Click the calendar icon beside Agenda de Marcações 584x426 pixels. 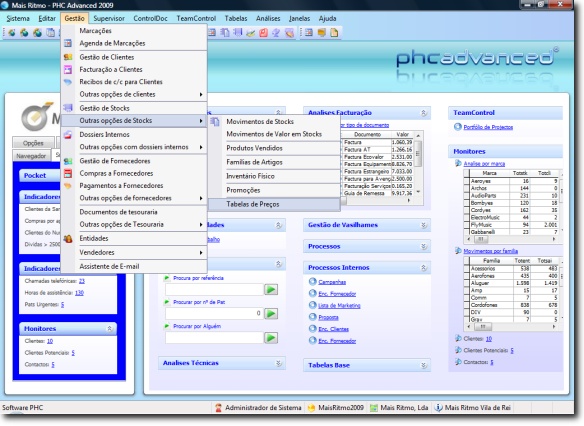tap(68, 43)
